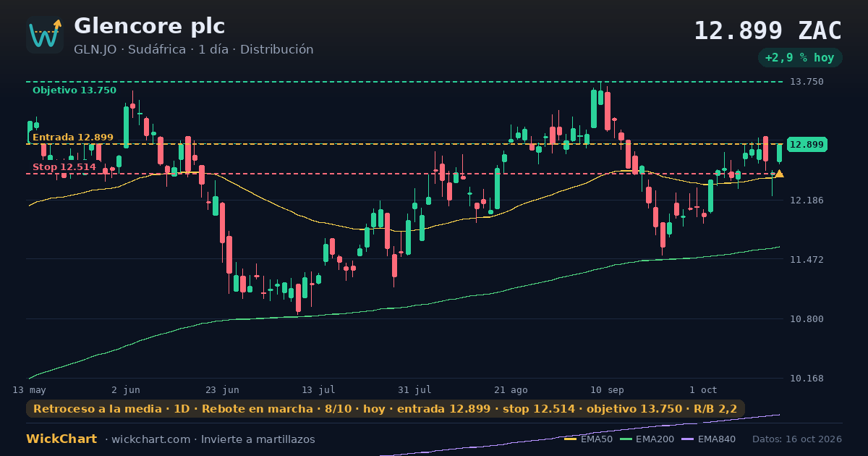Screen dimensions: 868x456
Task: Click the 2 jun date label
Action: click(x=126, y=389)
